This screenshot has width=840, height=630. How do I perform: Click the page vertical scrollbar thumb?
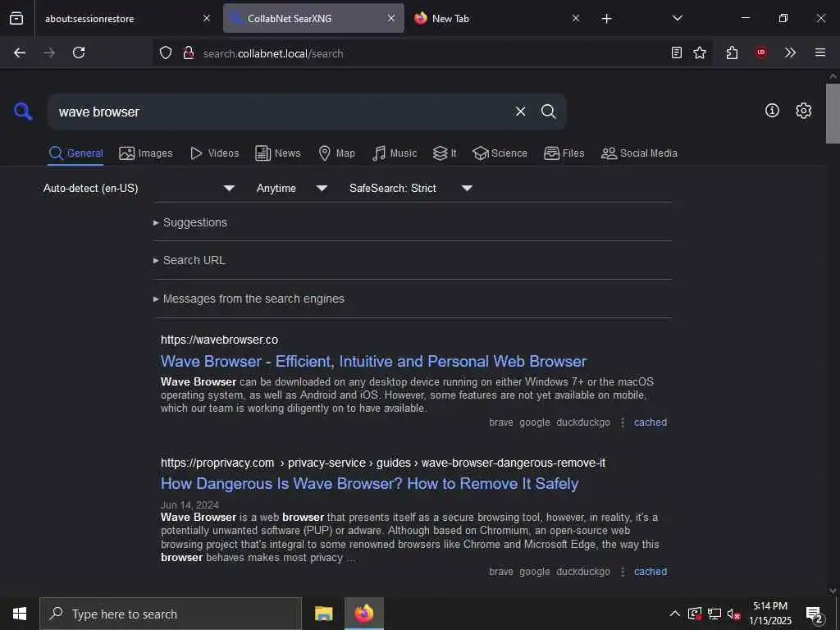pyautogui.click(x=832, y=113)
